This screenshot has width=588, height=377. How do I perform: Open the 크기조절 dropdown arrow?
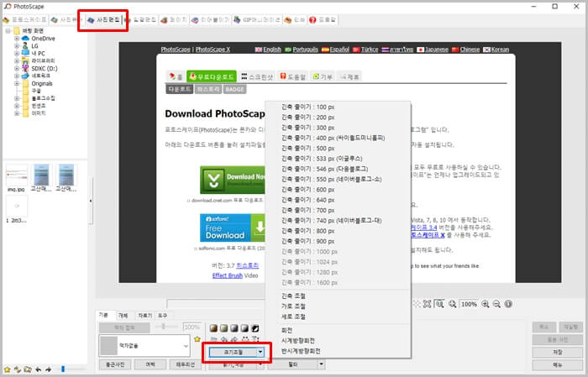click(260, 353)
